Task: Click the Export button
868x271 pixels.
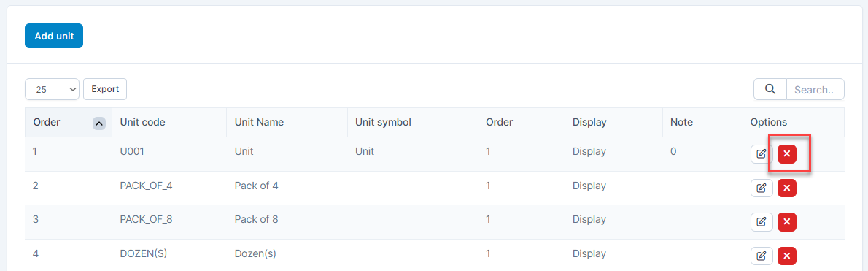Action: pos(105,89)
